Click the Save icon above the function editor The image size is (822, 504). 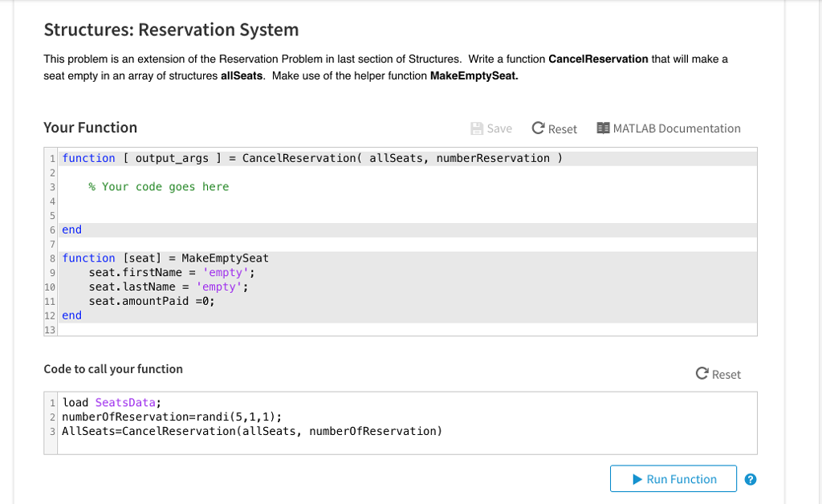pos(478,128)
